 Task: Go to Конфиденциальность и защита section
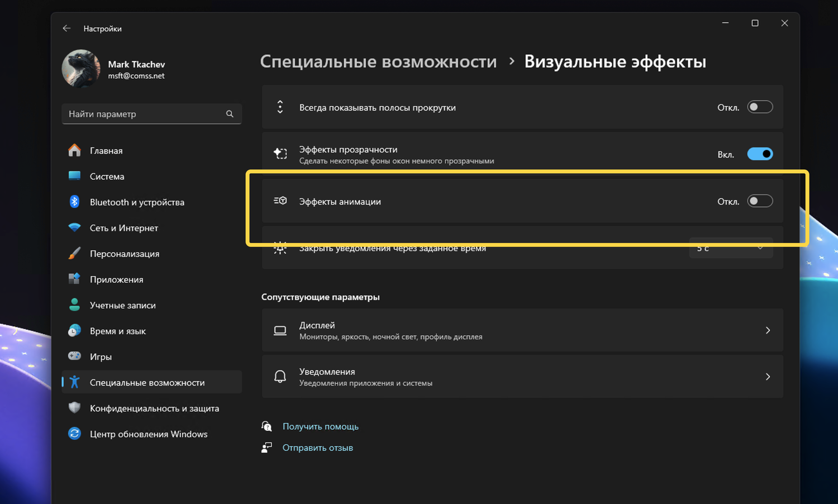point(154,408)
